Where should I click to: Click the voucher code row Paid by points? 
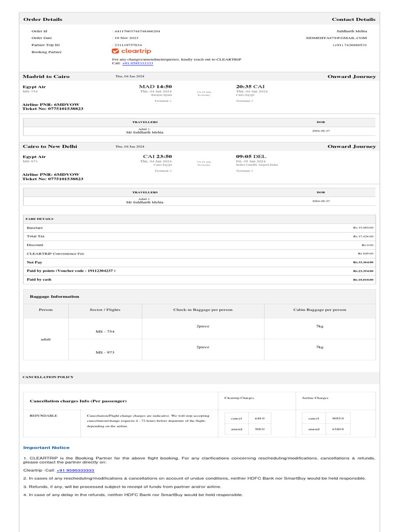(71, 271)
